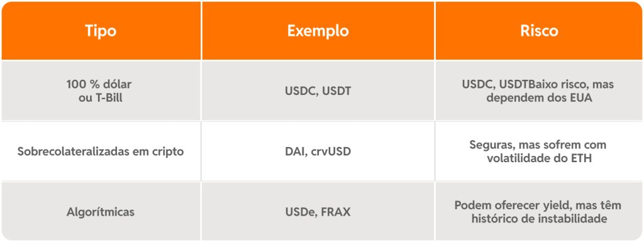The width and height of the screenshot is (644, 242).
Task: Click the 'DAI, crvUSD' cell
Action: [318, 151]
